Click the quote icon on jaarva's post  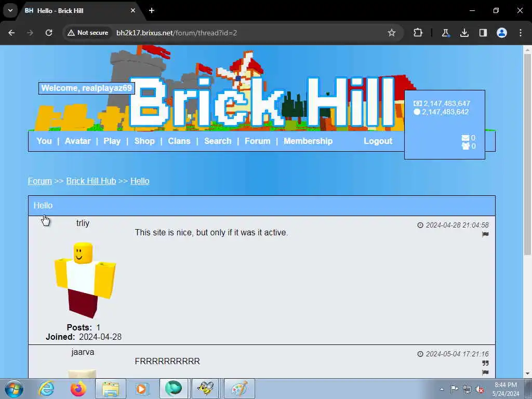pyautogui.click(x=486, y=363)
